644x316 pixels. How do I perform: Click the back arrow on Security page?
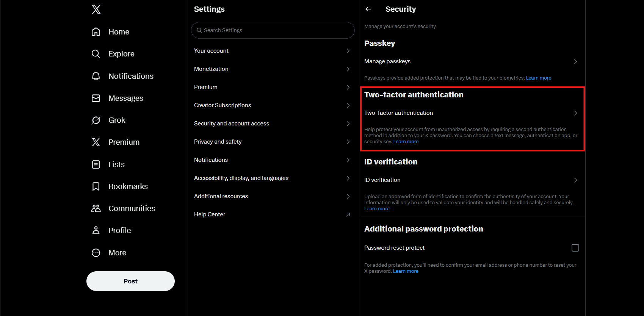(x=368, y=9)
